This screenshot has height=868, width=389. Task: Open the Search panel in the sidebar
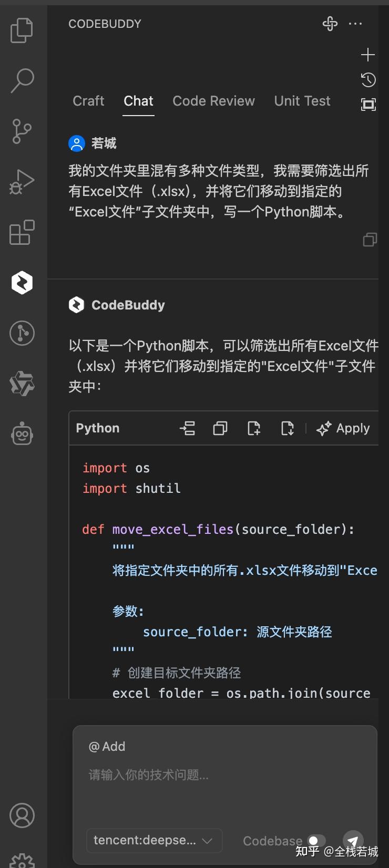pyautogui.click(x=21, y=79)
